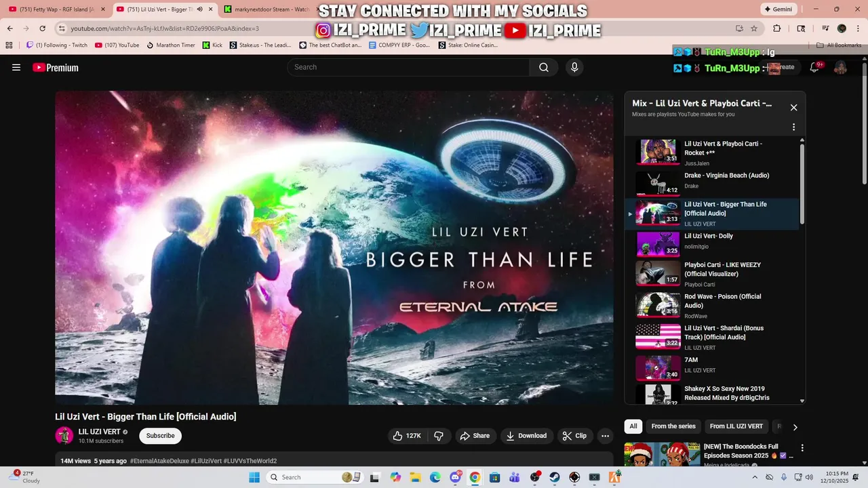Viewport: 868px width, 488px height.
Task: Open the COMPYY ERP bookmark
Action: [399, 45]
